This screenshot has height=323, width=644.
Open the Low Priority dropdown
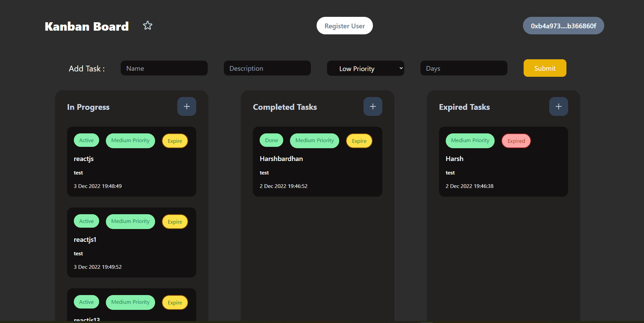(x=365, y=68)
